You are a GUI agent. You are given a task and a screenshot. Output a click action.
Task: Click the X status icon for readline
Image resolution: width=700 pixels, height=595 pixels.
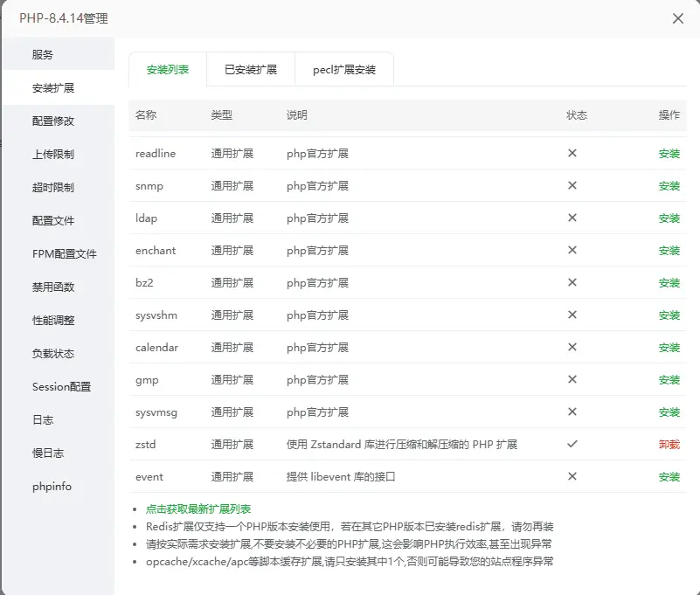point(572,153)
